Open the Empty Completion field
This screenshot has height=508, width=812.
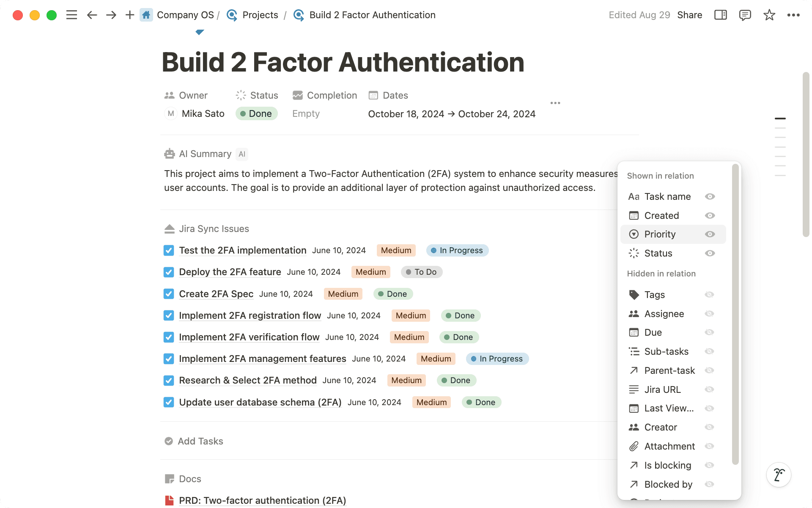[306, 113]
